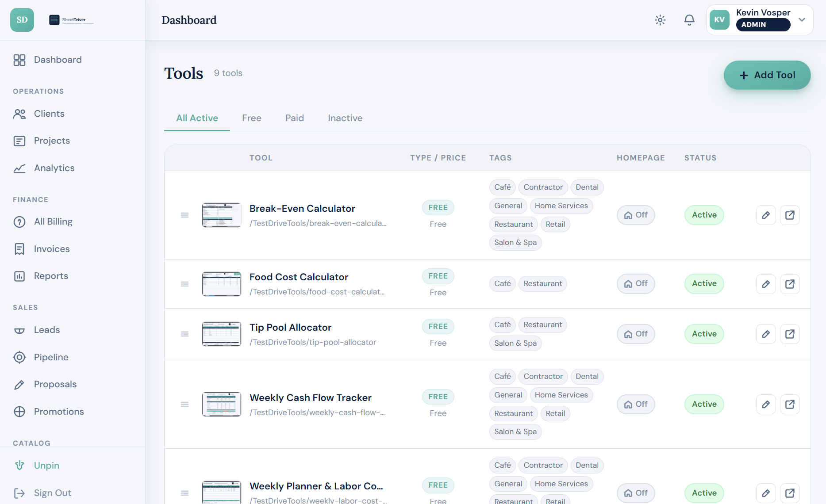Toggle homepage Off for Food Cost Calculator
The image size is (826, 504).
coord(636,284)
